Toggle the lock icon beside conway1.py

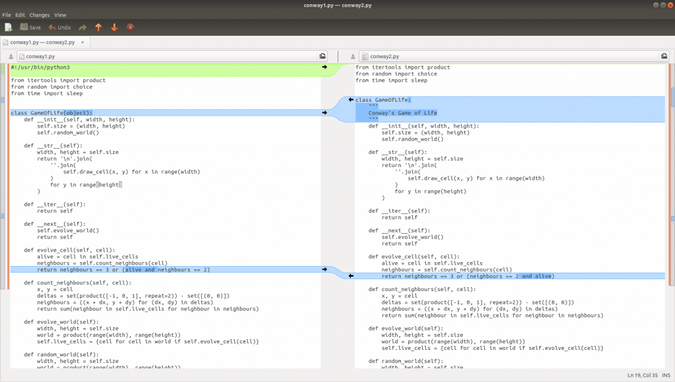11,56
